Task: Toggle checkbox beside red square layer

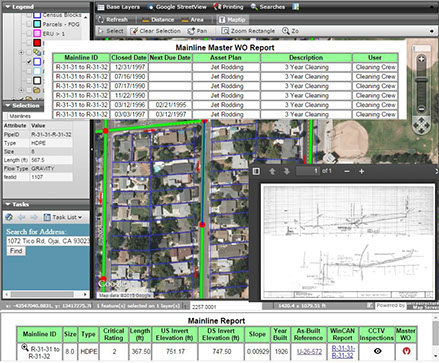Action: [x=29, y=43]
